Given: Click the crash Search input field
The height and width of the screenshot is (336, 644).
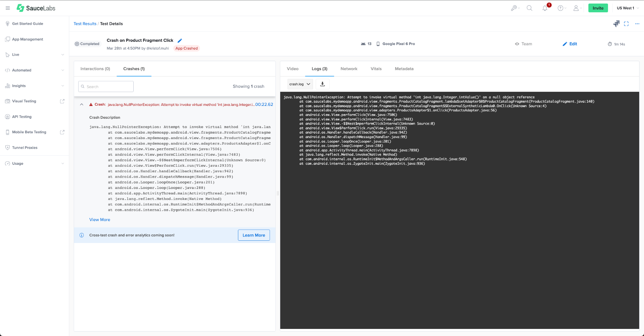Looking at the screenshot, I should (106, 87).
